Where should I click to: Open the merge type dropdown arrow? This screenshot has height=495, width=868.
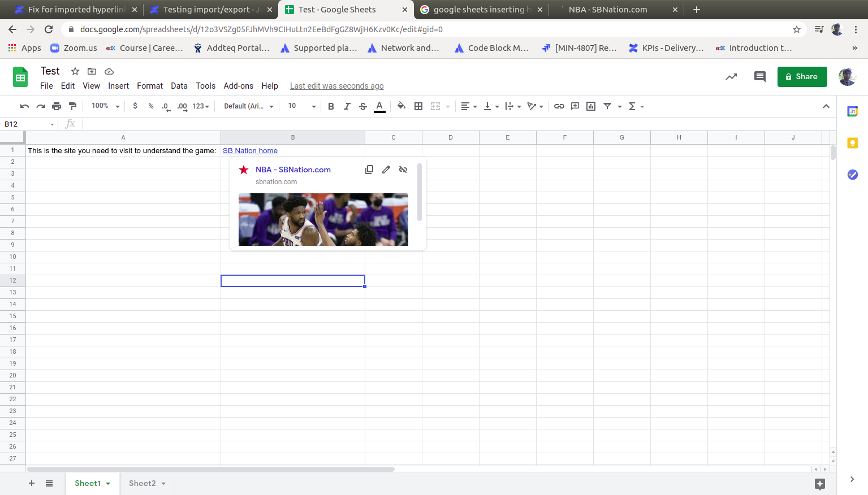click(448, 106)
